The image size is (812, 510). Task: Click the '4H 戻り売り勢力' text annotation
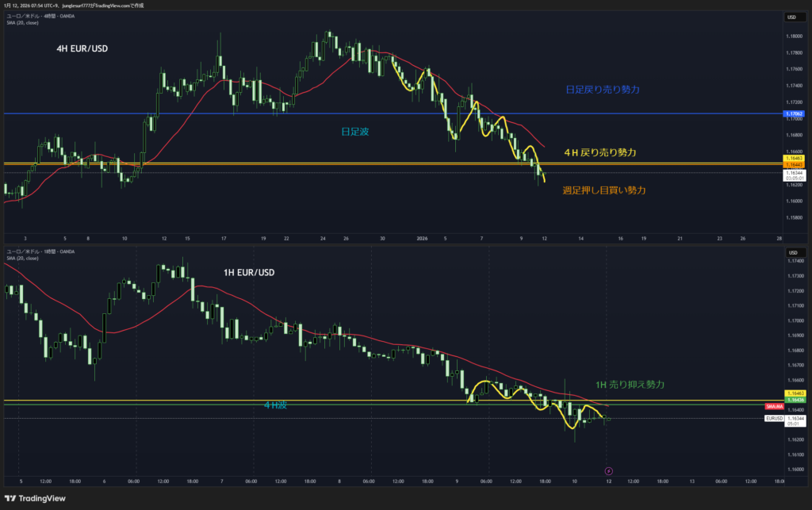pos(599,151)
